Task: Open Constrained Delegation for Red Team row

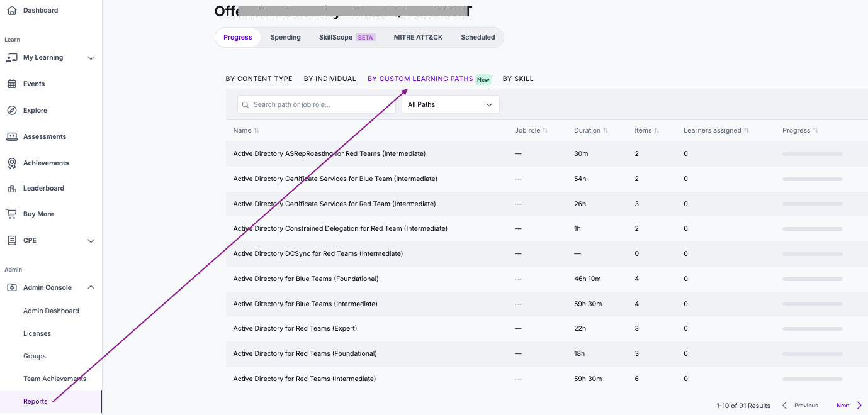Action: [x=547, y=228]
